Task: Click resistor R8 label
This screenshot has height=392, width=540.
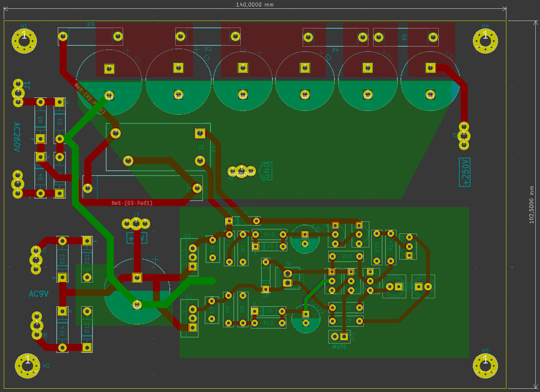Action: (x=228, y=309)
